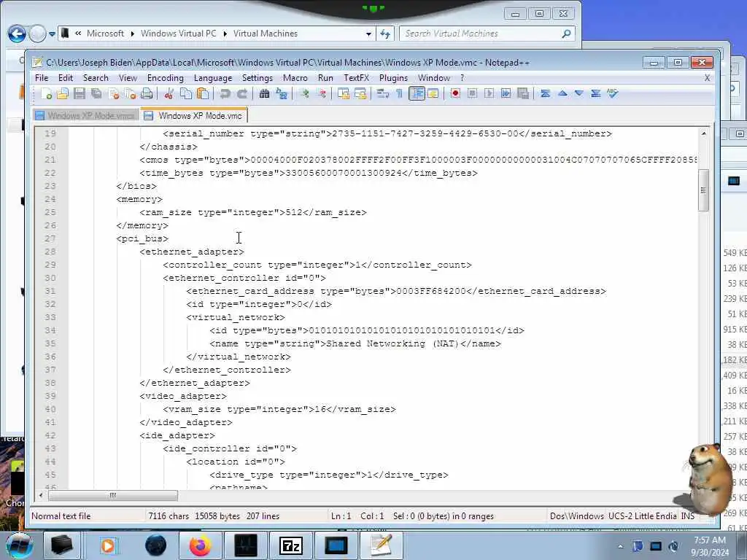Click the blue down triangle toolbar icon
The image size is (747, 560).
pos(578,94)
